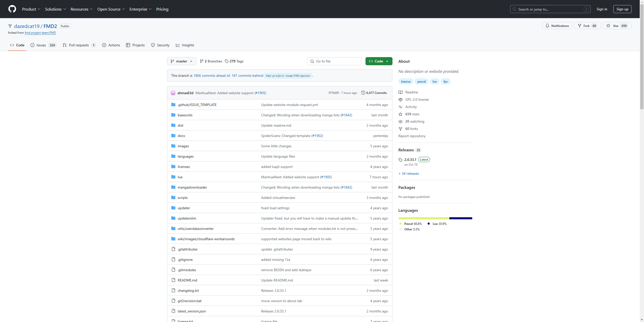
Task: Click the .gitmodules file icon
Action: click(x=173, y=270)
